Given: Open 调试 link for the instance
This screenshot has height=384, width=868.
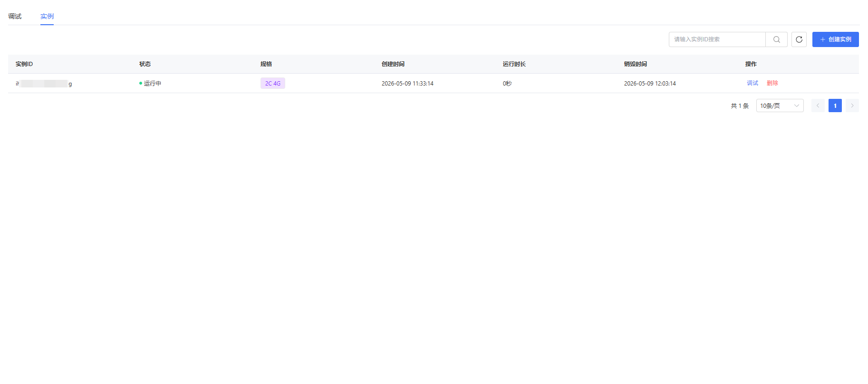Looking at the screenshot, I should (752, 83).
